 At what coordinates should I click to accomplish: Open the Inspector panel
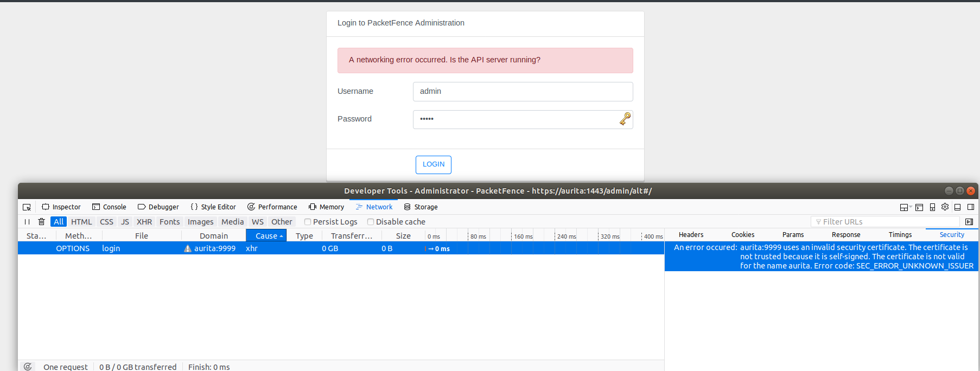tap(61, 207)
